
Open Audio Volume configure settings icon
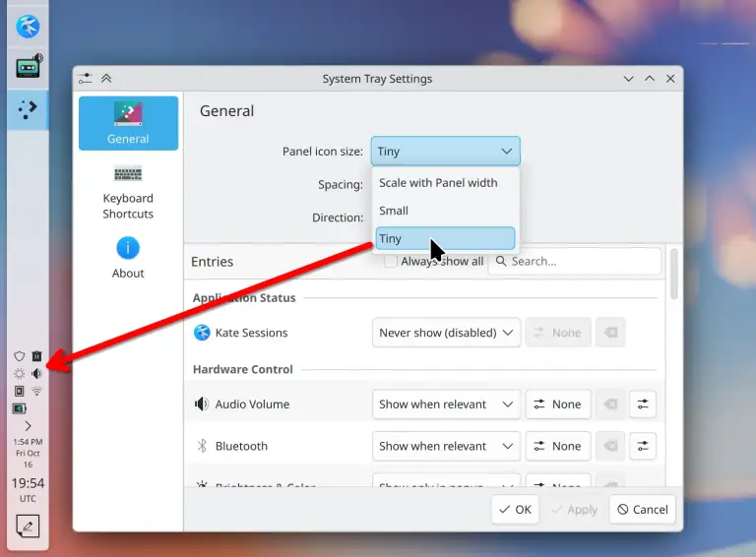click(x=643, y=404)
